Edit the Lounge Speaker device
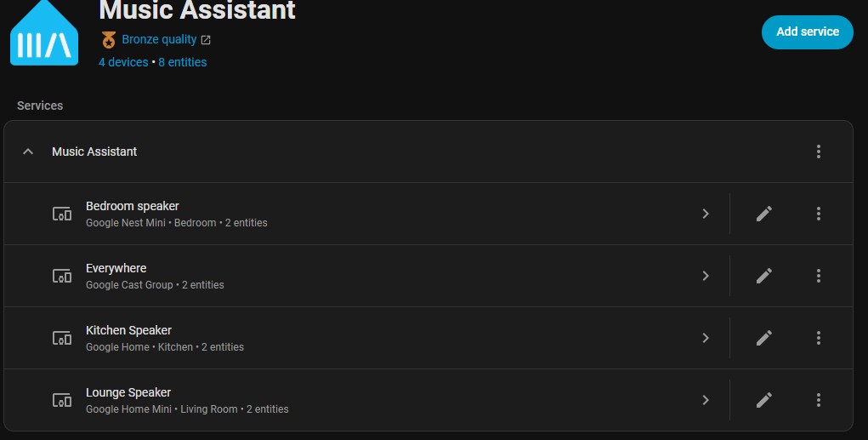 click(x=764, y=400)
